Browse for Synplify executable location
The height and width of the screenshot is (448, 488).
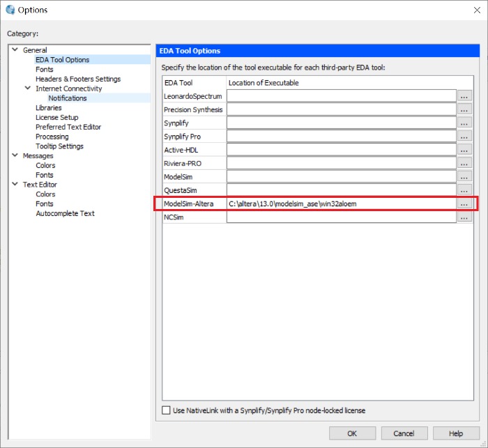click(x=464, y=123)
